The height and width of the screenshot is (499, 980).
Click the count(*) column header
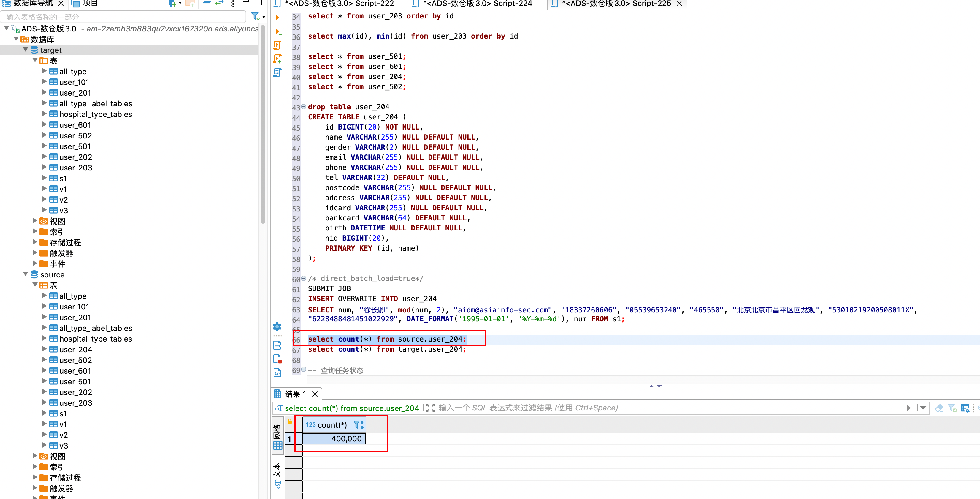click(334, 425)
